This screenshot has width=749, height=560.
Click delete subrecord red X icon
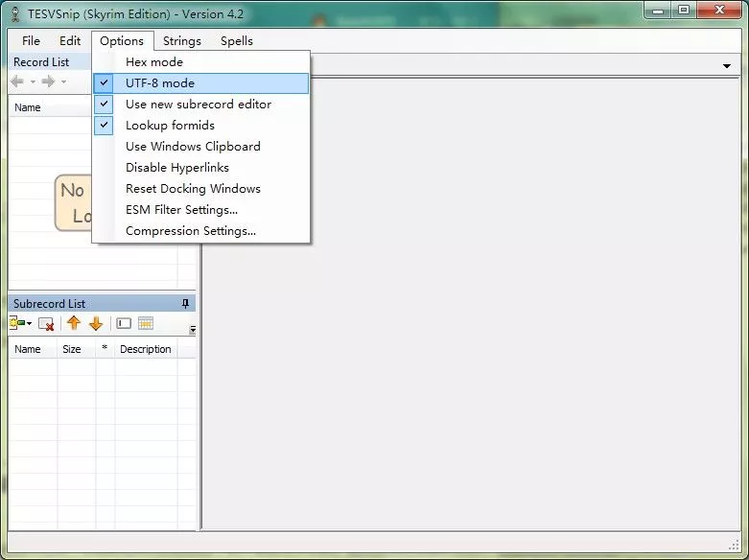(x=46, y=324)
